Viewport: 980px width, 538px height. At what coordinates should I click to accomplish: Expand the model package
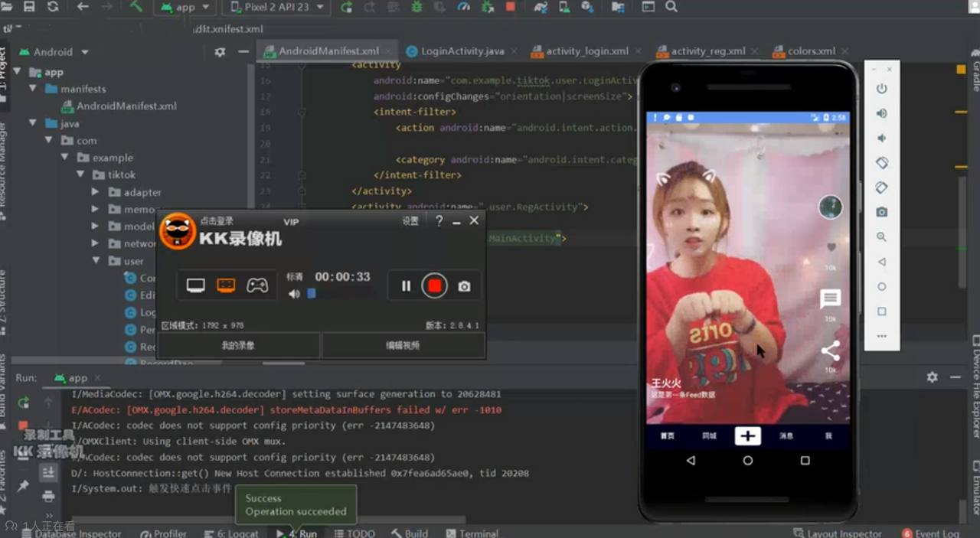(x=95, y=227)
